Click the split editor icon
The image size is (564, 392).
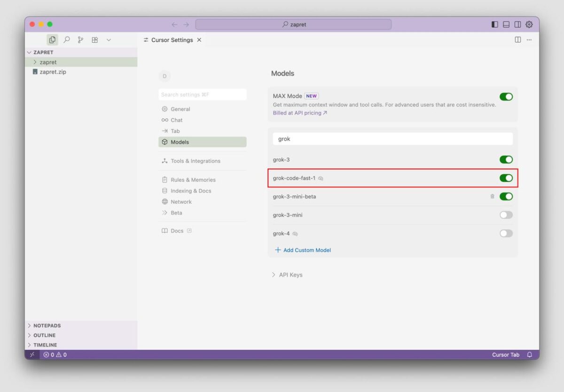[517, 40]
